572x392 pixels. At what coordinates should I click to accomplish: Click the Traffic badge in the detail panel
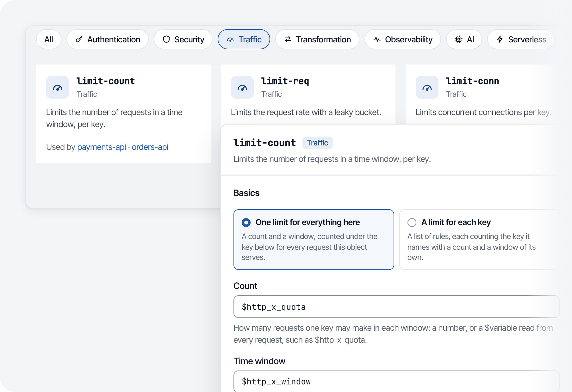(317, 143)
